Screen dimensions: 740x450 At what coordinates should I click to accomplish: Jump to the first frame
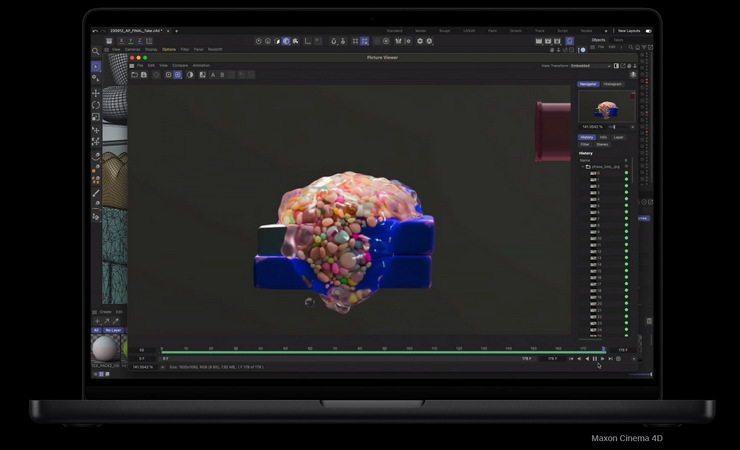pyautogui.click(x=571, y=358)
